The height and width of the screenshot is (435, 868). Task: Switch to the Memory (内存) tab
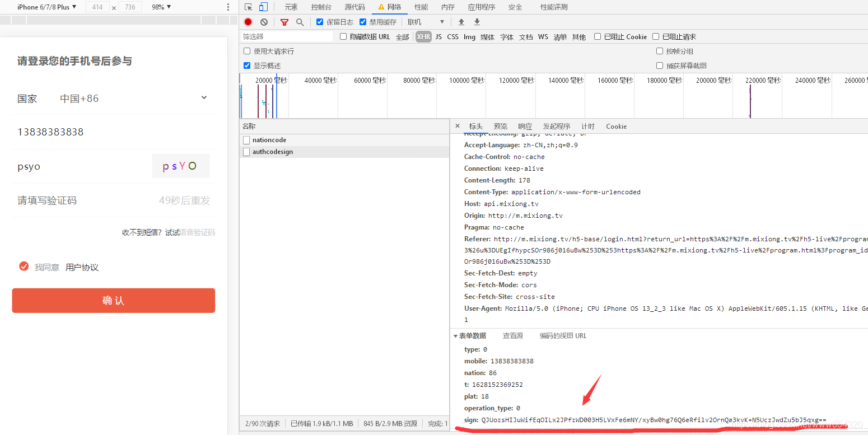coord(448,7)
